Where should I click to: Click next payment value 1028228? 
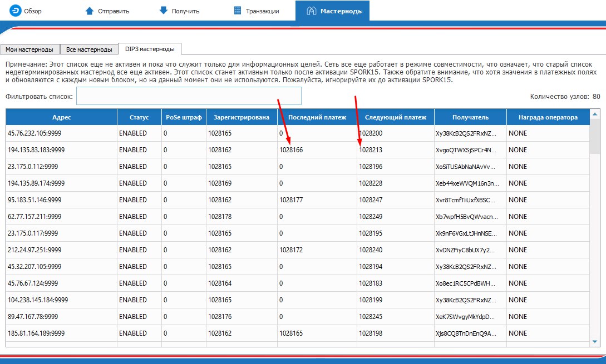371,183
